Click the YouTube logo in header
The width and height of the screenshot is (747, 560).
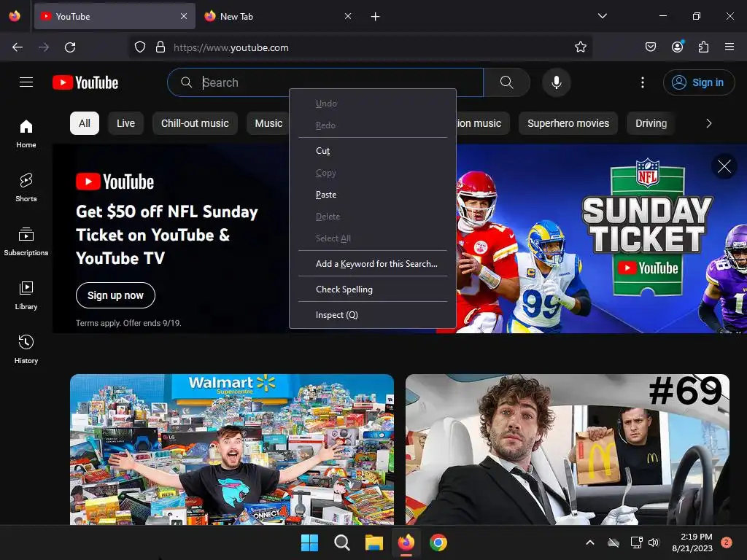(85, 82)
